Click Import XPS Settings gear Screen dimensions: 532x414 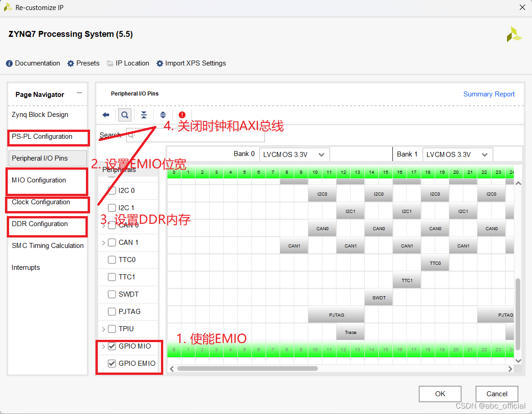click(x=191, y=63)
